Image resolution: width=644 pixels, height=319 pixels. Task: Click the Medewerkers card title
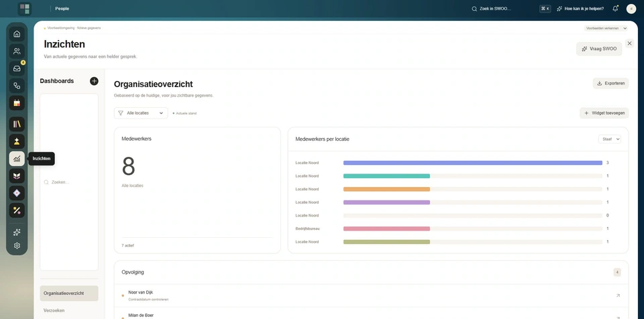136,139
